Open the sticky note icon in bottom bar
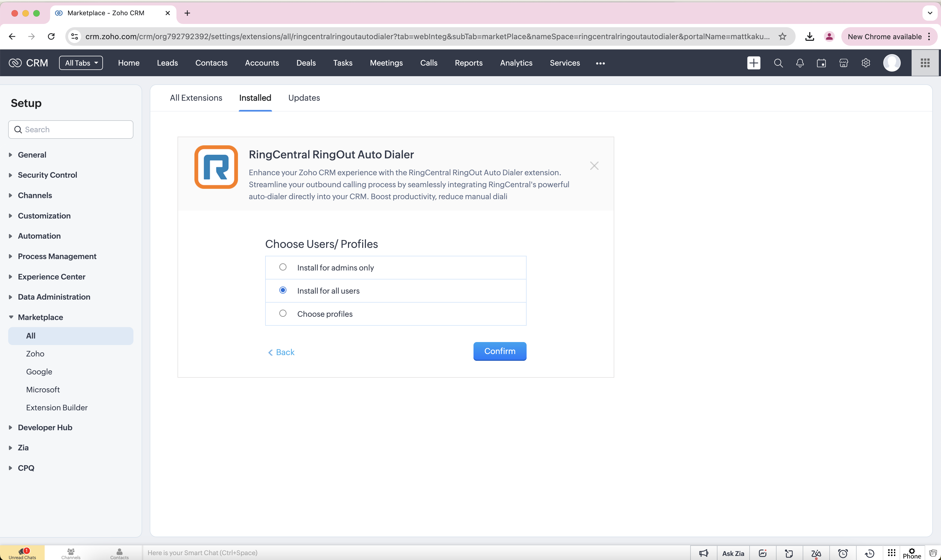This screenshot has height=560, width=941. pyautogui.click(x=789, y=553)
